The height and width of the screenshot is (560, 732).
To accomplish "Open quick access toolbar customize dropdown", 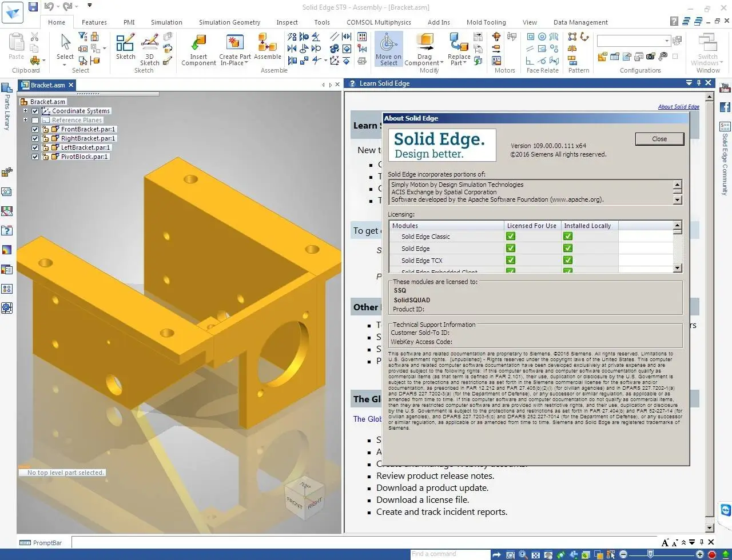I will (90, 6).
